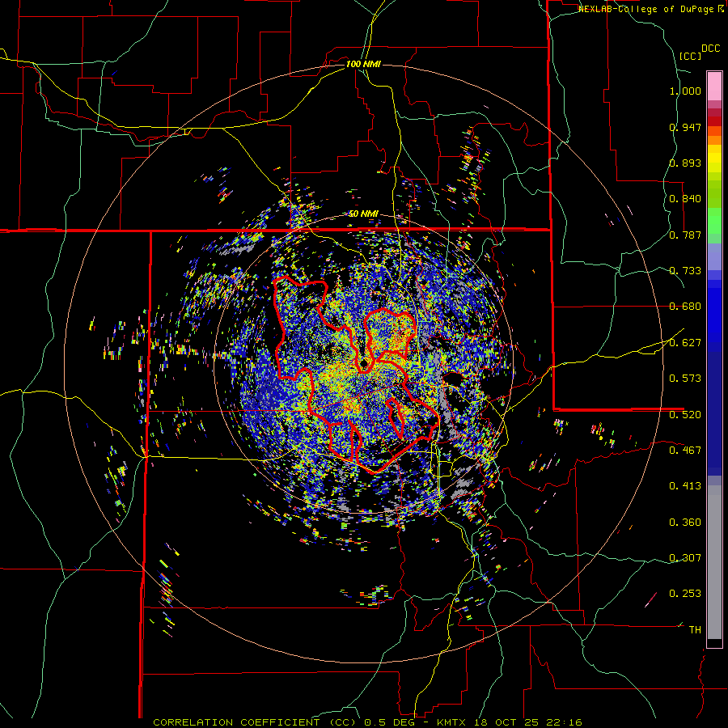Select the 0.307 legend value
The height and width of the screenshot is (728, 728).
coord(685,558)
